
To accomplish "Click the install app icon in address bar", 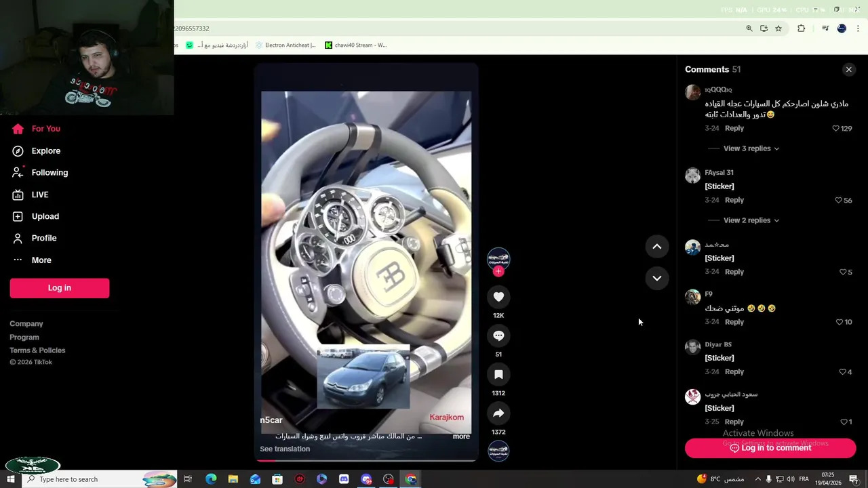I will click(x=764, y=28).
